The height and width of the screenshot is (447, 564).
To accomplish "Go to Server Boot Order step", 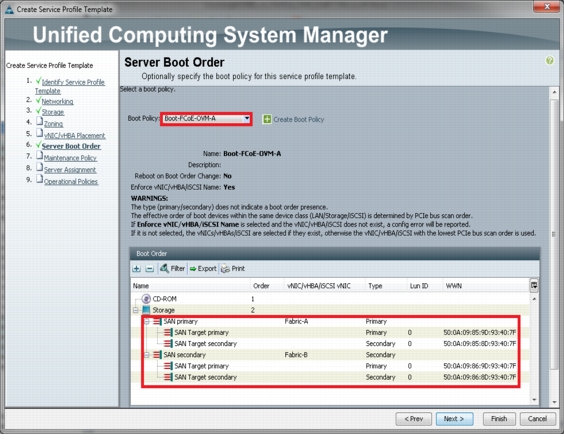I will click(x=71, y=146).
